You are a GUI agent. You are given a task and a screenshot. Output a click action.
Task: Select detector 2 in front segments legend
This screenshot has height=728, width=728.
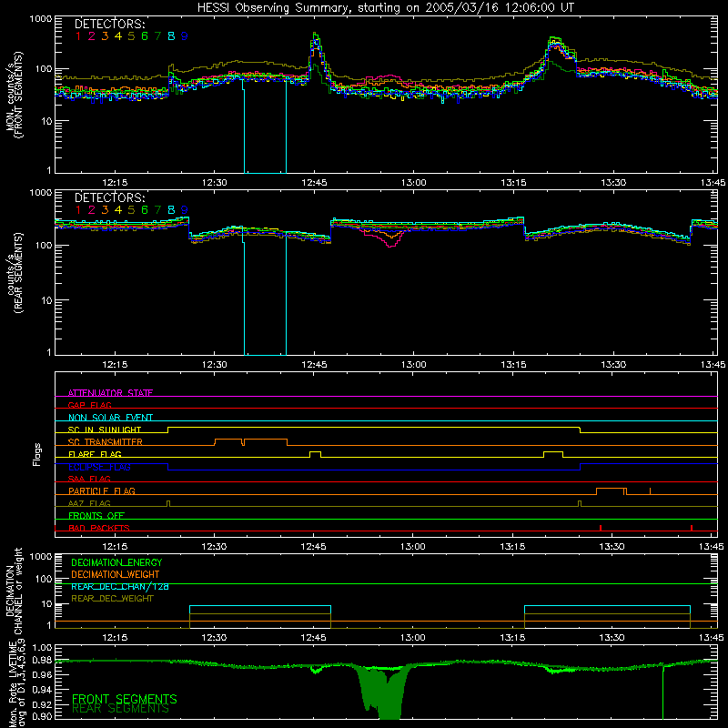tap(92, 36)
